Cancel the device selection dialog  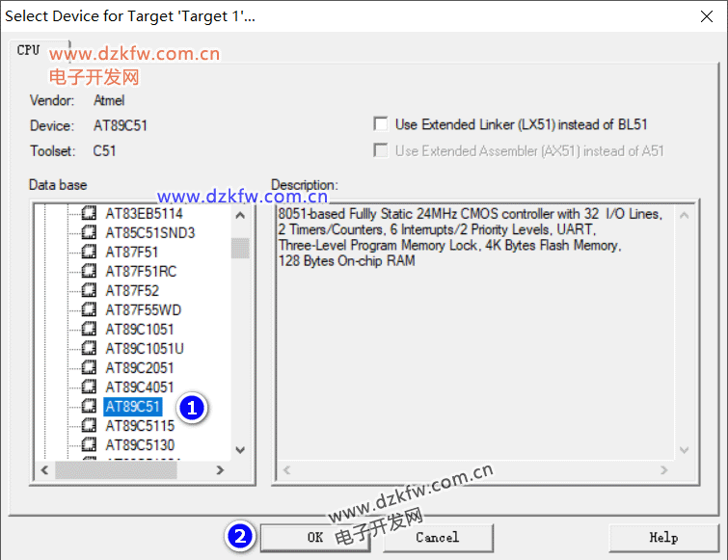[437, 537]
